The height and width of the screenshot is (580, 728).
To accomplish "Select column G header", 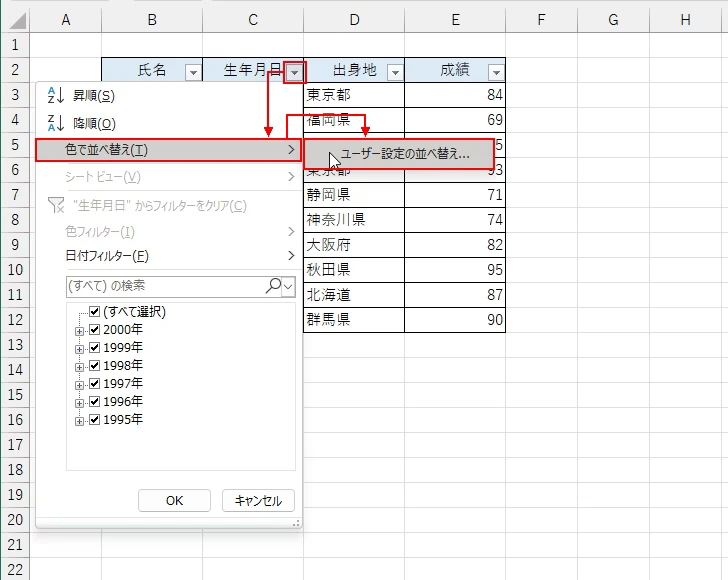I will (x=613, y=20).
